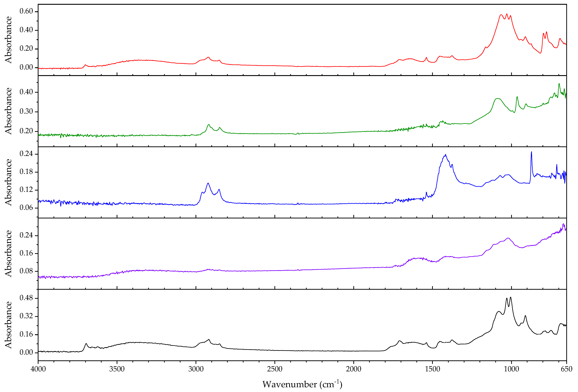Click the highest triple peak of red spectrum

pos(507,14)
